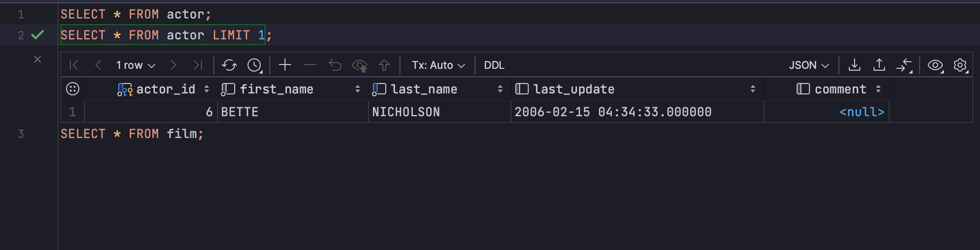Click the preview pending changes icon
The width and height of the screenshot is (980, 250).
360,65
